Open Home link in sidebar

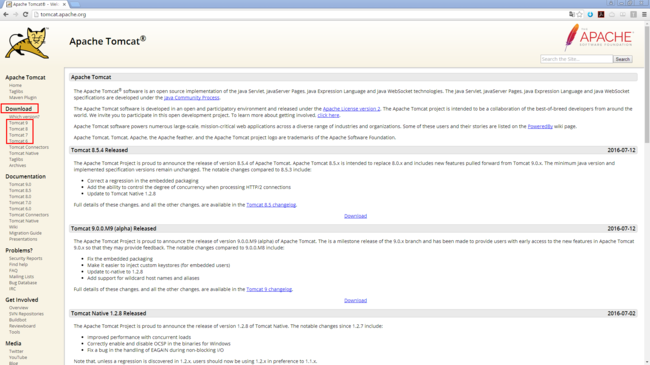15,85
